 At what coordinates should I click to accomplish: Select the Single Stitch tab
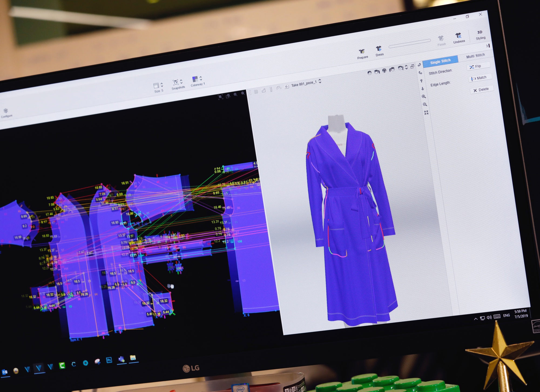point(440,61)
